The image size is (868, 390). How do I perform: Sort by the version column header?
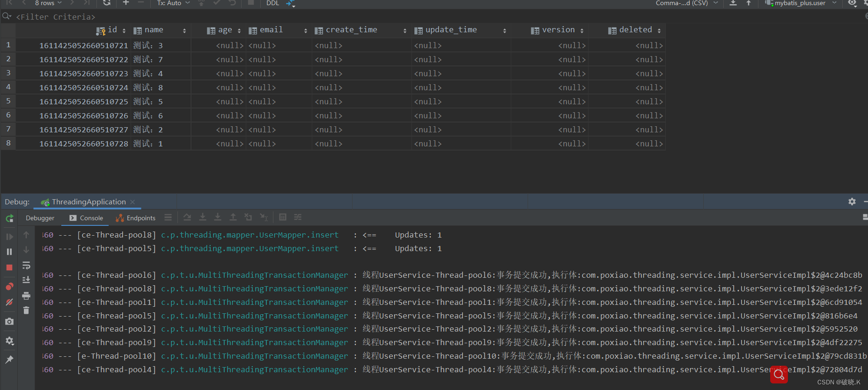point(558,30)
